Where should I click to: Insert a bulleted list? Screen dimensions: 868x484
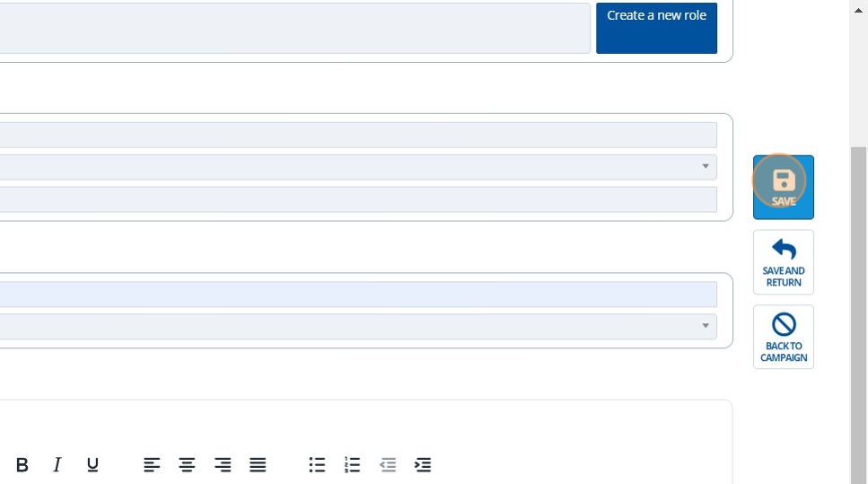[x=317, y=464]
